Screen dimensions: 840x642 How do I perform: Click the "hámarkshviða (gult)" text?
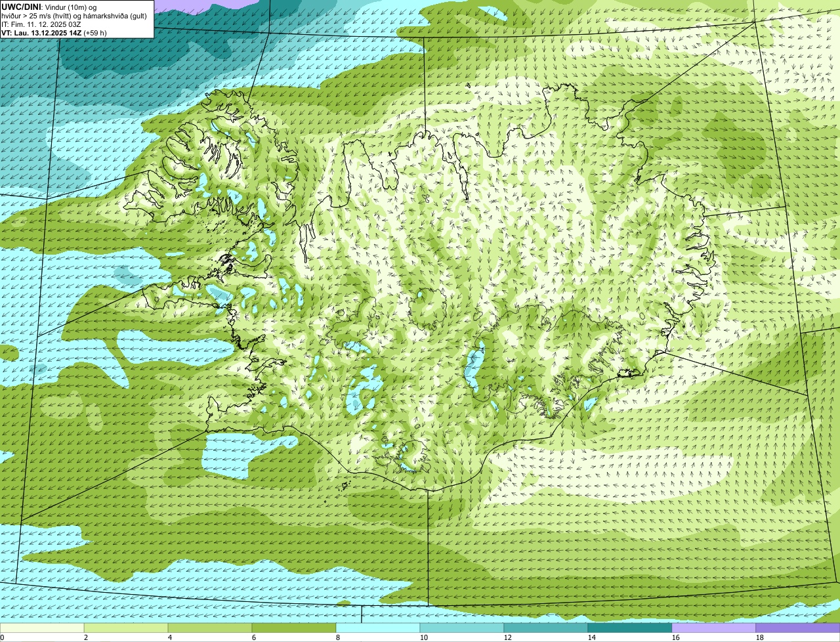[115, 16]
